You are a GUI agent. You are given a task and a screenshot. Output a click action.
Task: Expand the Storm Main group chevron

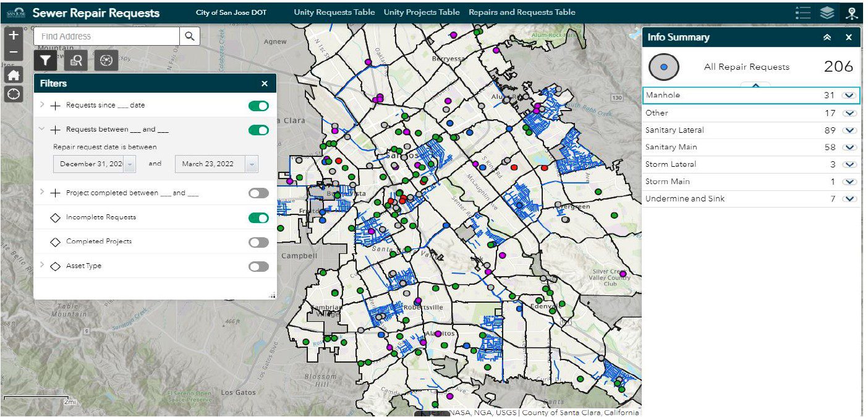click(x=849, y=182)
